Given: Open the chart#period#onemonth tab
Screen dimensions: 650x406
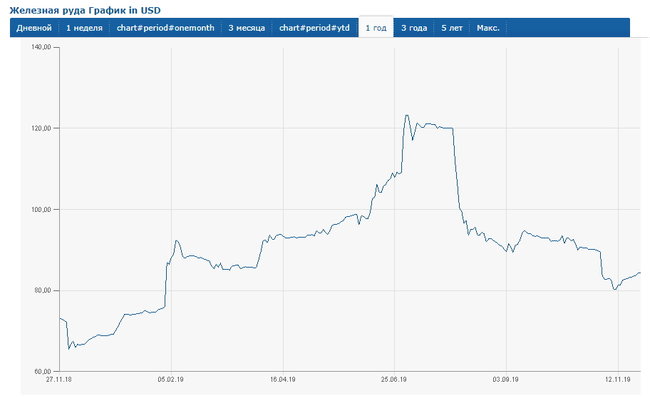Looking at the screenshot, I should (167, 28).
